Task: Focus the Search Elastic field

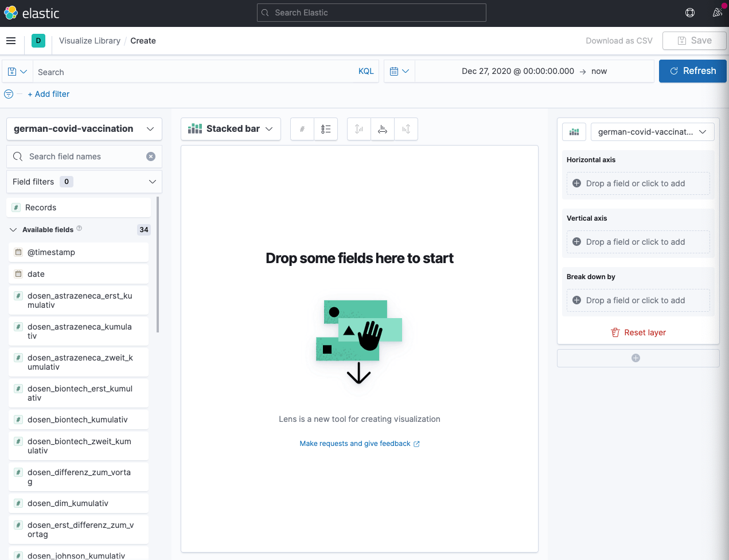Action: click(372, 13)
